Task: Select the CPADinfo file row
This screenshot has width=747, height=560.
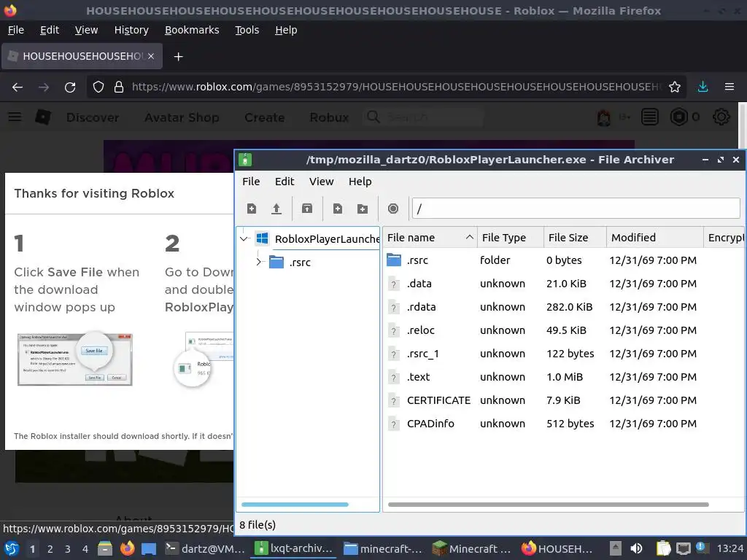Action: (x=563, y=424)
